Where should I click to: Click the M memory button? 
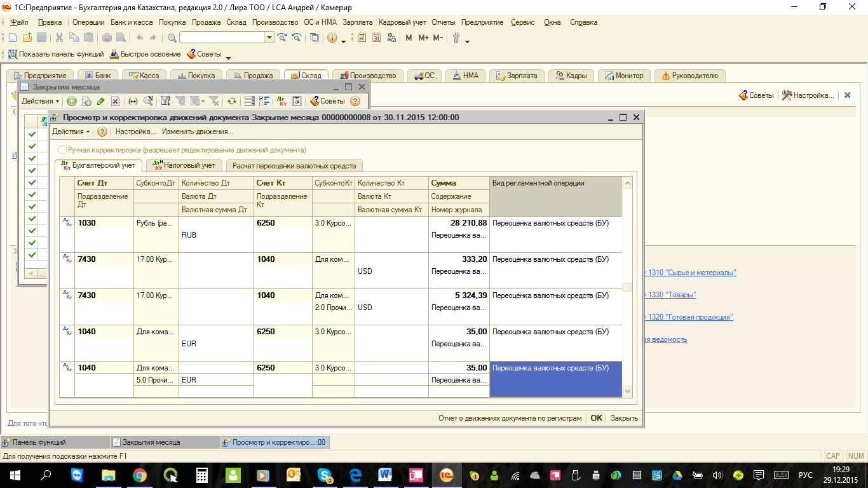tap(409, 37)
